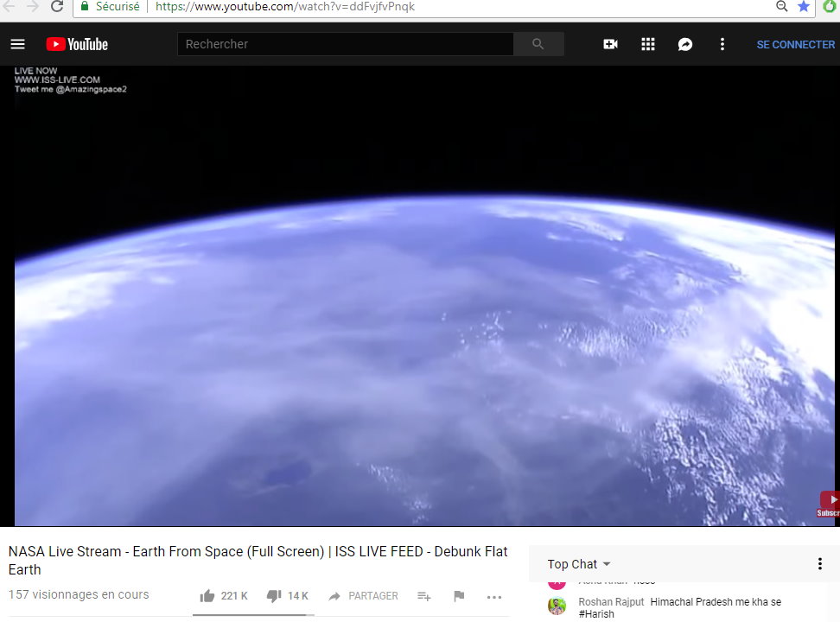The width and height of the screenshot is (840, 622).
Task: Open the YouTube apps grid icon
Action: point(647,44)
